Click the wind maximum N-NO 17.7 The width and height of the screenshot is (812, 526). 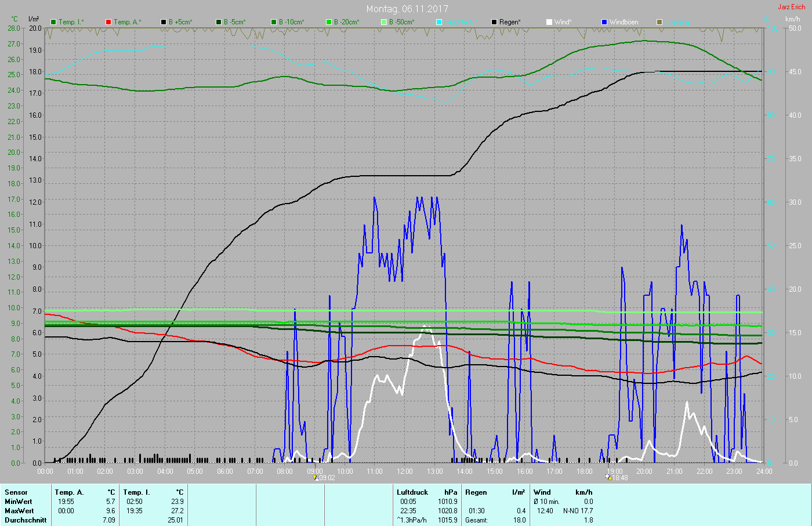578,511
